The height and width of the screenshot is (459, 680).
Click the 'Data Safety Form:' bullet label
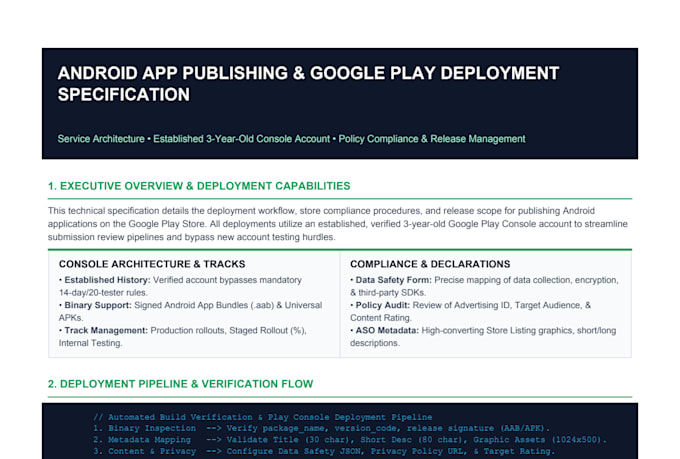[x=393, y=280]
